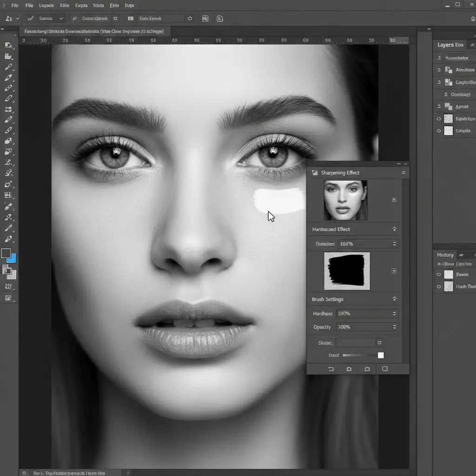Image resolution: width=476 pixels, height=476 pixels.
Task: Open the File menu
Action: [29, 6]
